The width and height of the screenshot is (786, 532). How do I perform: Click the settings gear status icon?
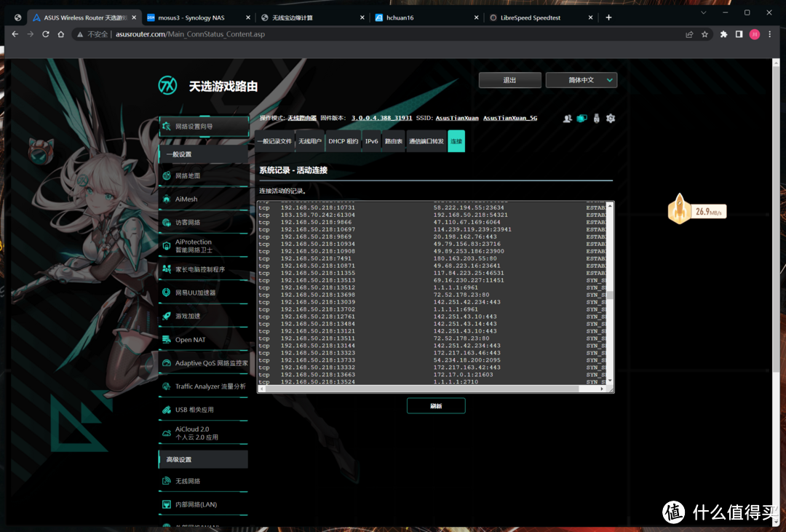coord(611,119)
